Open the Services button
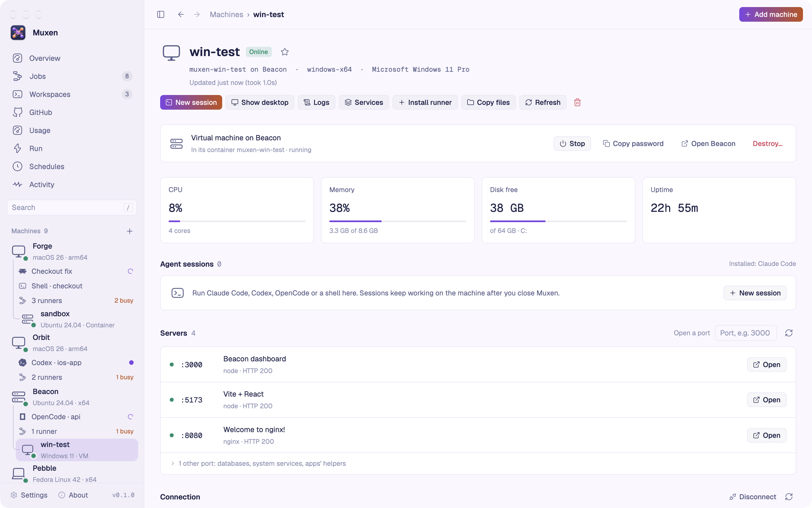This screenshot has height=508, width=812. click(364, 102)
